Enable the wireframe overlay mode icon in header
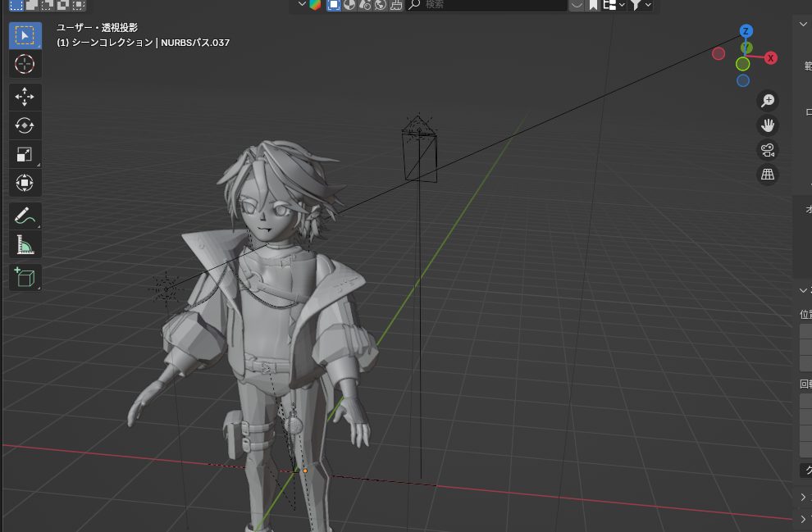The height and width of the screenshot is (532, 812). [x=334, y=5]
